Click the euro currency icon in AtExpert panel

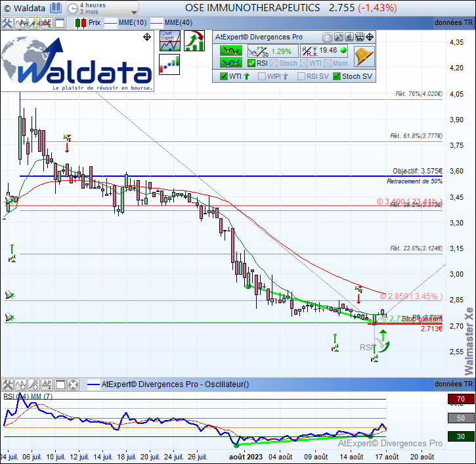[x=349, y=37]
